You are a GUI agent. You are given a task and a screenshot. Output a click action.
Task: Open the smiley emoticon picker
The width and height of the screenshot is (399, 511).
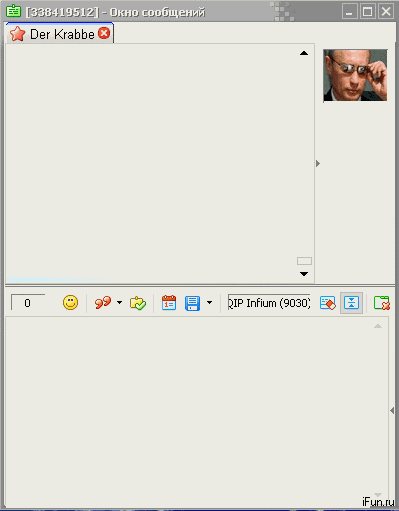(x=70, y=303)
